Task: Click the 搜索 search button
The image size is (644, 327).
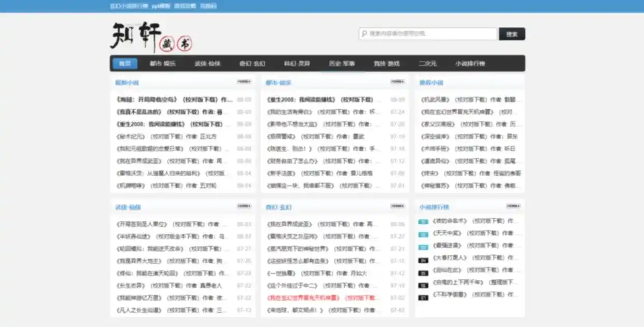Action: coord(512,33)
